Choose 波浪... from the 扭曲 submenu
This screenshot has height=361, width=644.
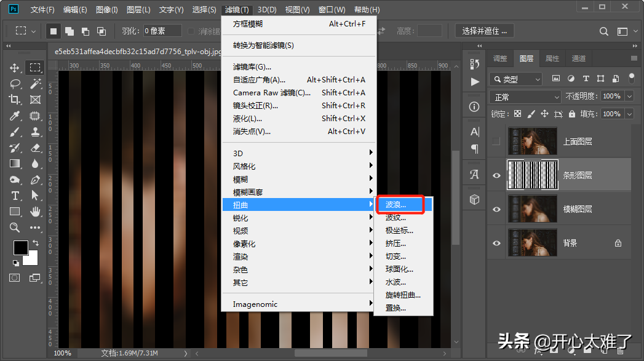click(x=403, y=205)
